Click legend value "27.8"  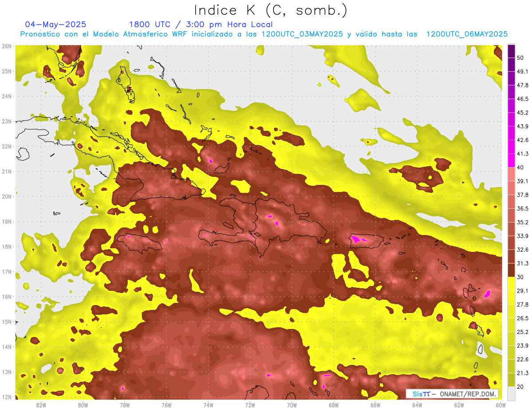pos(523,305)
